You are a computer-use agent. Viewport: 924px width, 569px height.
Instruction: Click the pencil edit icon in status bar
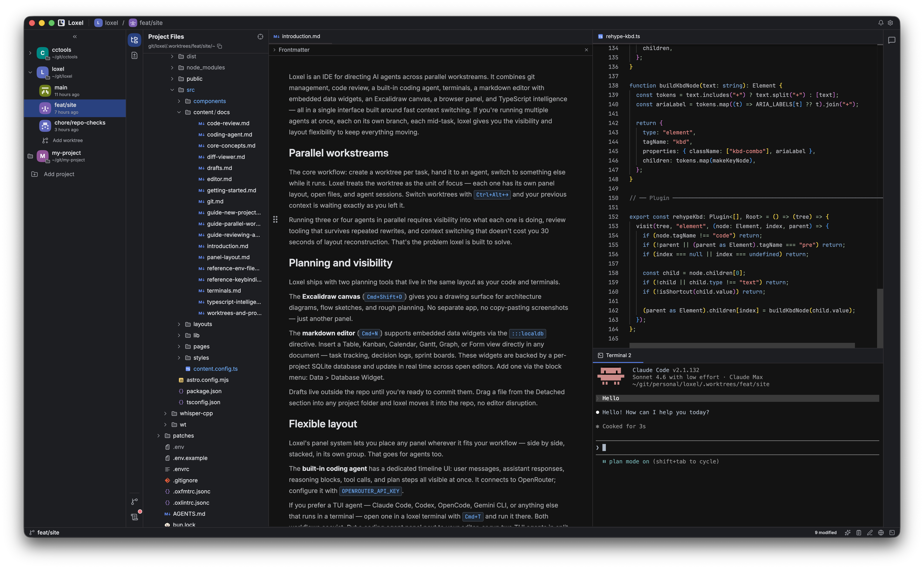[x=870, y=533]
